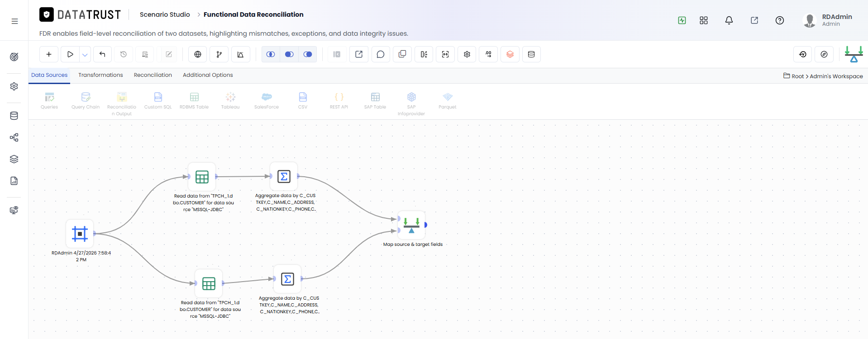Select the third join-type circle toggle
This screenshot has width=868, height=339.
[x=308, y=54]
